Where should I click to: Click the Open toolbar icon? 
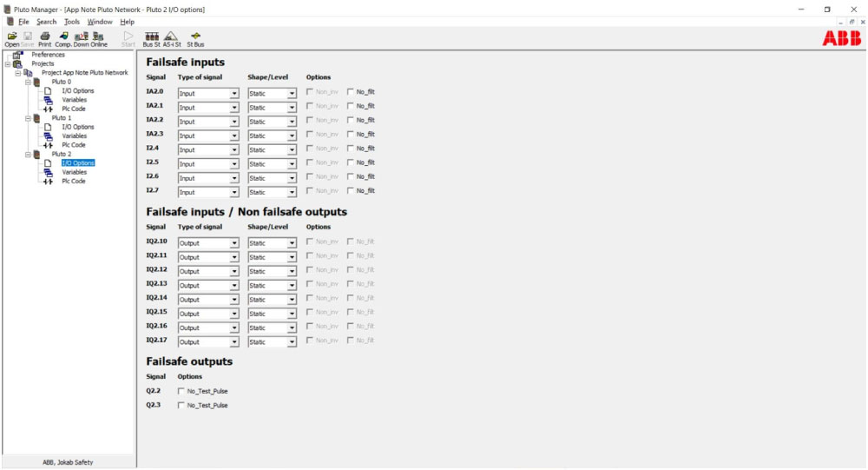pyautogui.click(x=12, y=36)
